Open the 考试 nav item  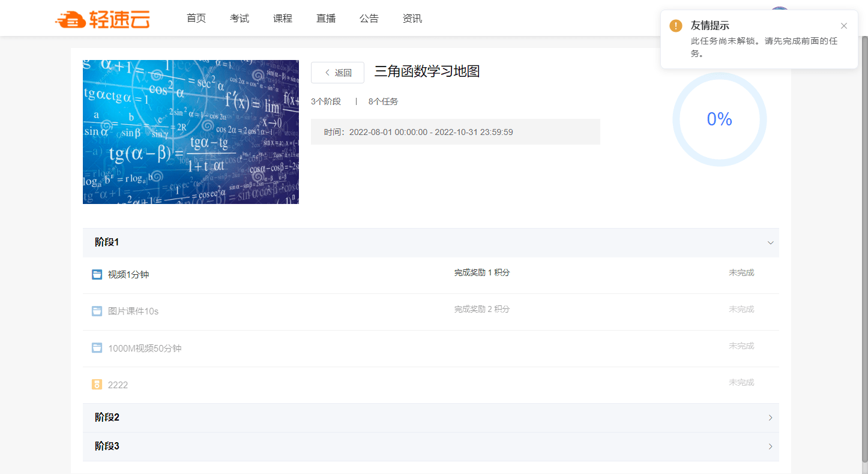tap(240, 19)
